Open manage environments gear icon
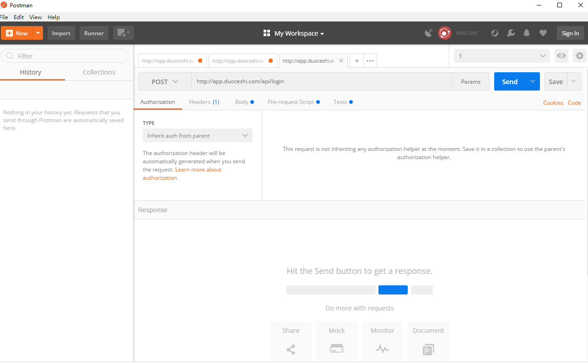This screenshot has width=588, height=364. [580, 56]
